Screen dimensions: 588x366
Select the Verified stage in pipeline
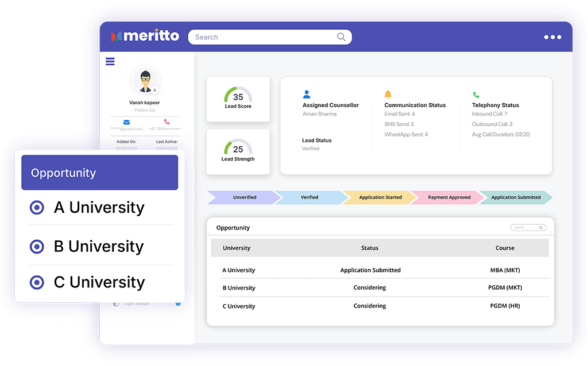click(x=310, y=197)
